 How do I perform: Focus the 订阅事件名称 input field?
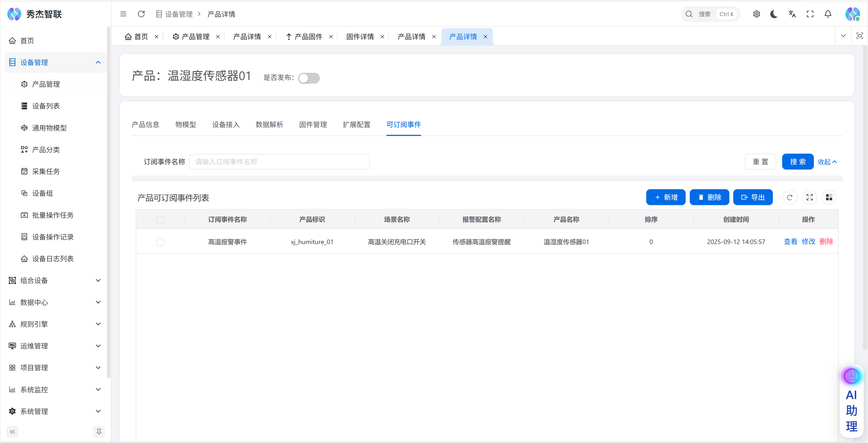[279, 162]
